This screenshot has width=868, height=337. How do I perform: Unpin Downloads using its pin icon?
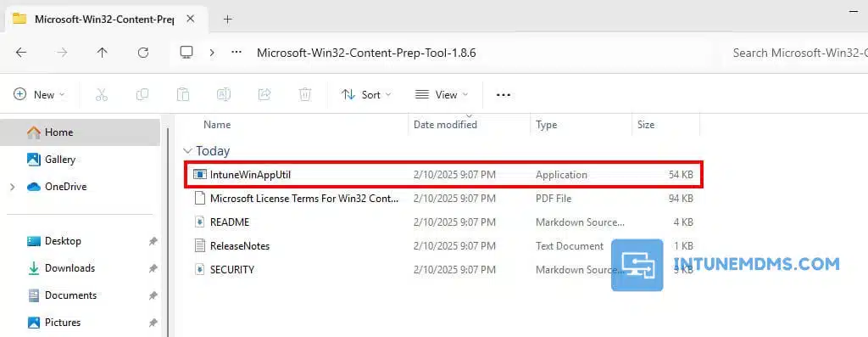click(153, 268)
